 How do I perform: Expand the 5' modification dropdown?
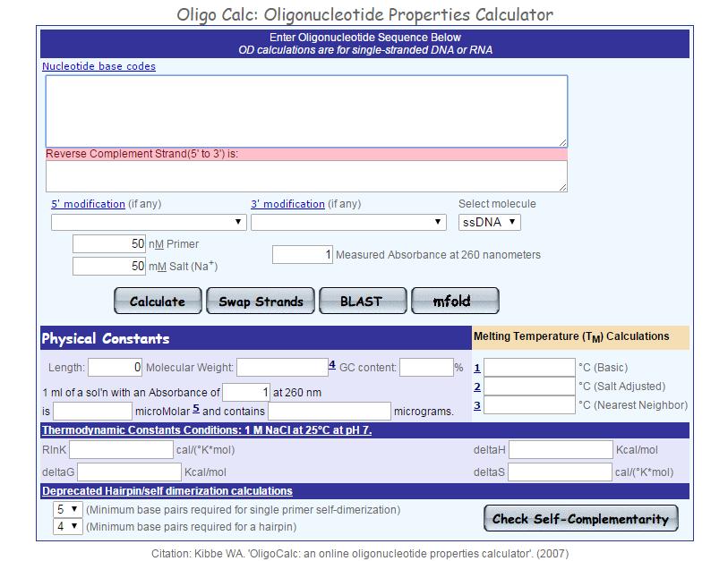click(x=149, y=222)
